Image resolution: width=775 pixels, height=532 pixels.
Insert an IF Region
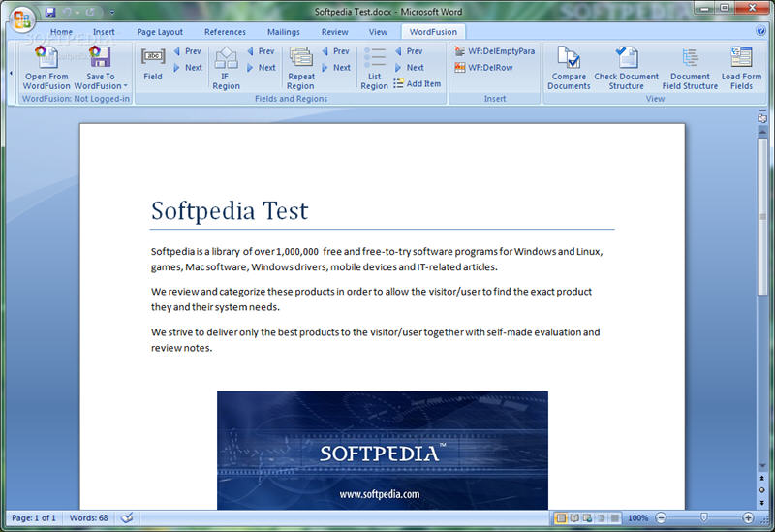pos(226,68)
